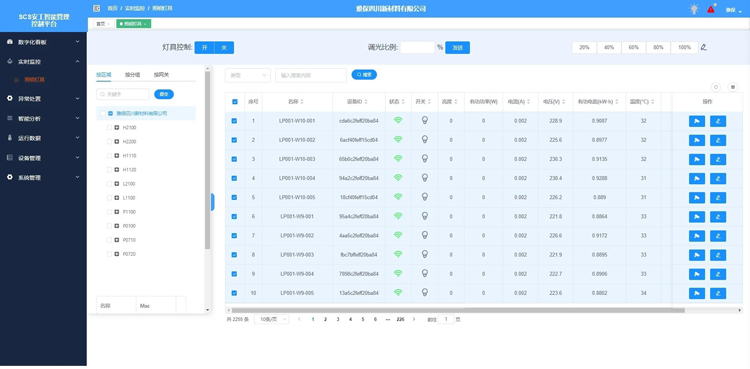Open the user account dropdown in header
Viewport: 750px width, 369px height.
pos(733,10)
